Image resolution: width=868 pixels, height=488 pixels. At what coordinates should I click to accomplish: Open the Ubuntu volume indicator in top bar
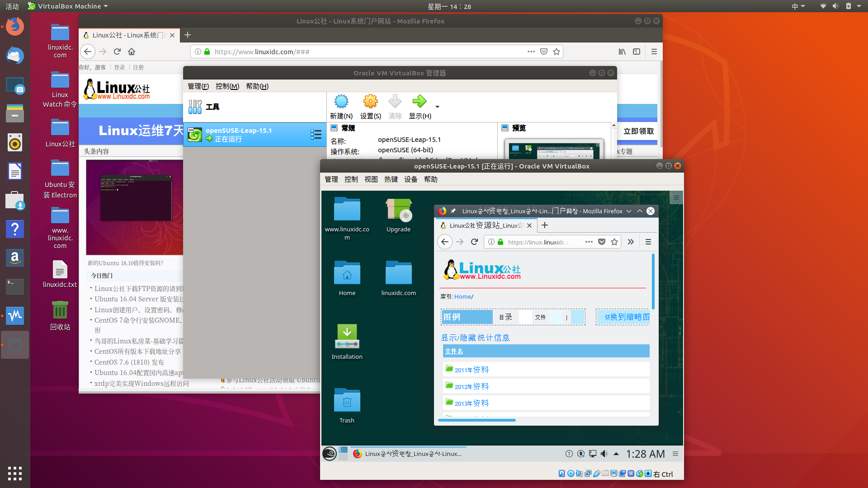[835, 6]
